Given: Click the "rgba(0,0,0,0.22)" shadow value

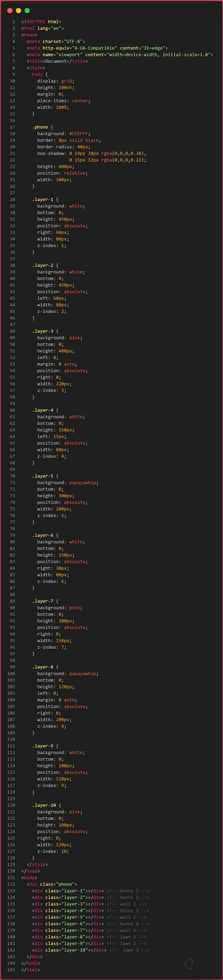Looking at the screenshot, I should pos(122,160).
